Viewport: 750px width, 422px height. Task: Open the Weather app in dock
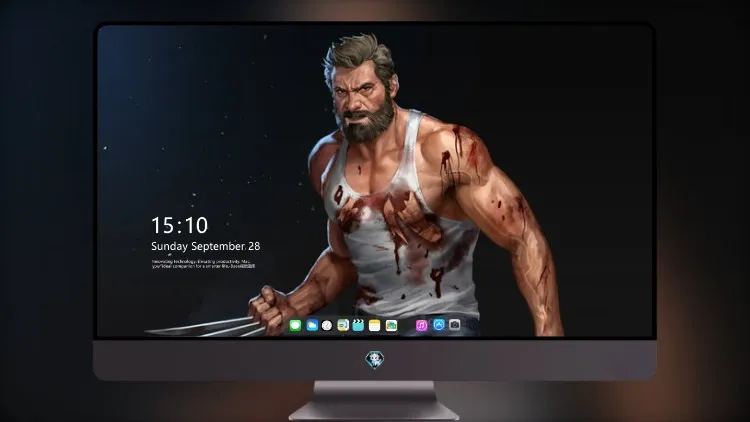point(312,325)
